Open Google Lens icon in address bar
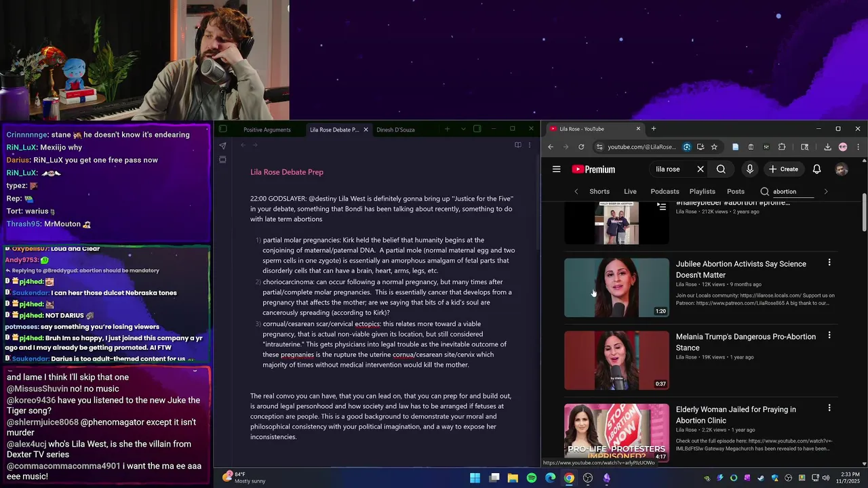 click(687, 147)
